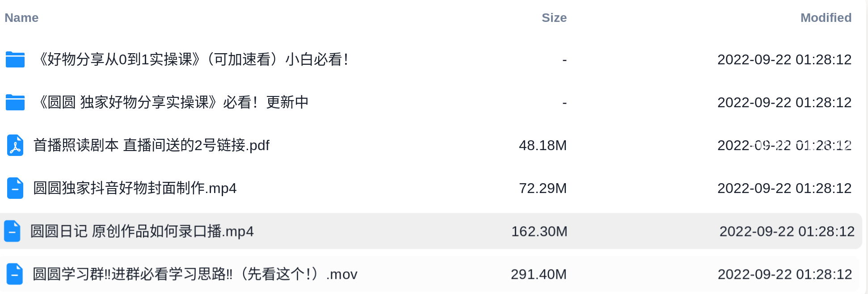This screenshot has height=294, width=868.
Task: Click the PDF icon for 首播照读剧本
Action: click(15, 145)
